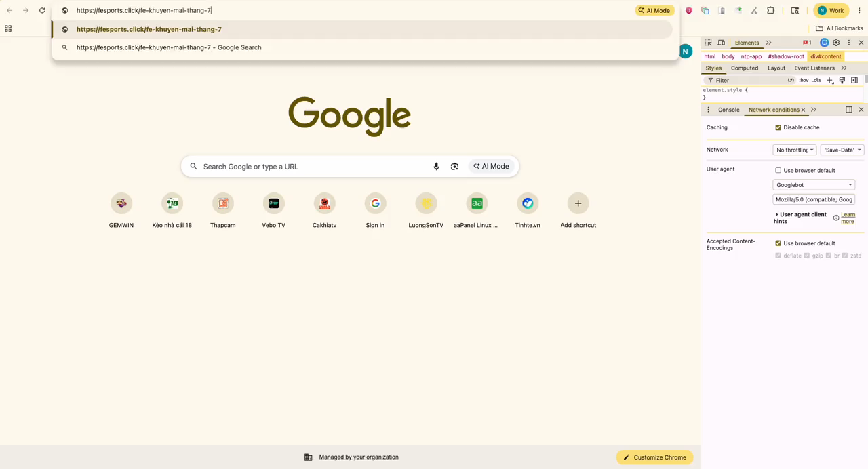The height and width of the screenshot is (469, 868).
Task: Select the Styles tab
Action: [713, 68]
